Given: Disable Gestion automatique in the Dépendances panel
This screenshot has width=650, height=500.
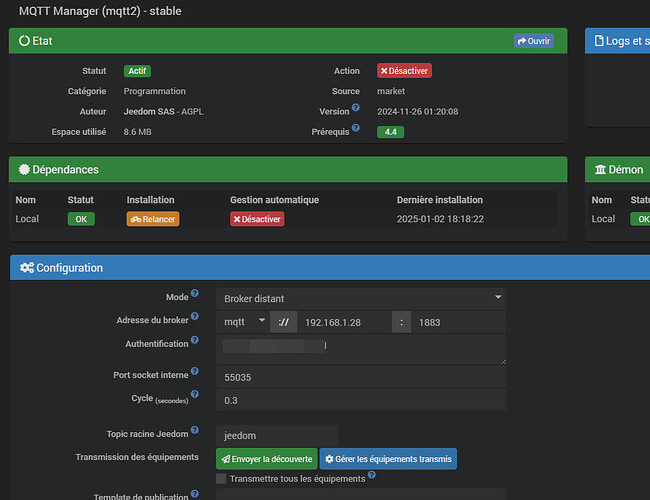Looking at the screenshot, I should click(257, 219).
